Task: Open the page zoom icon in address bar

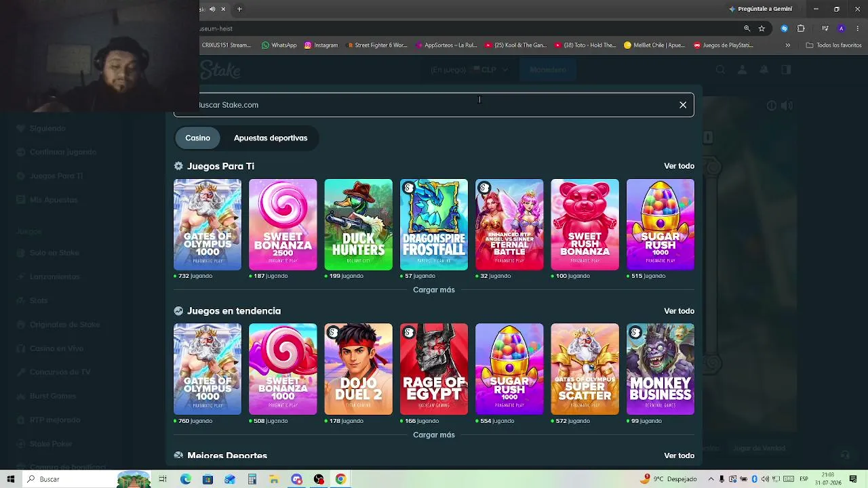Action: 747,28
